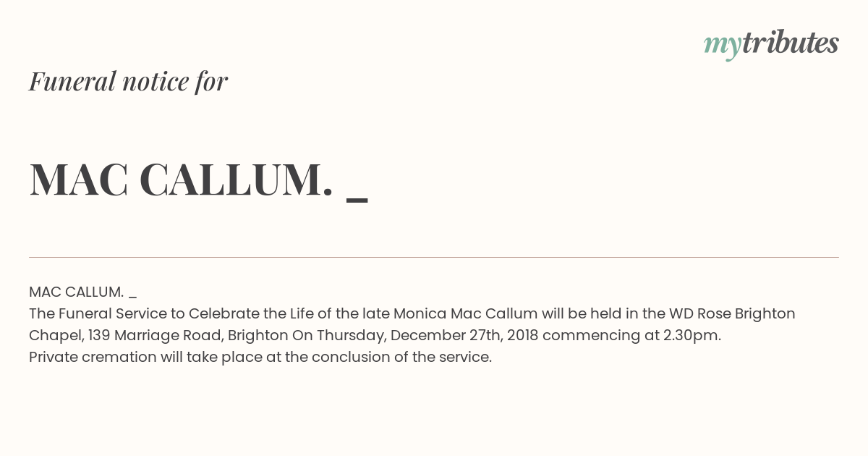
Task: Click '139 Marriage Road, Brighton' address
Action: [x=188, y=335]
